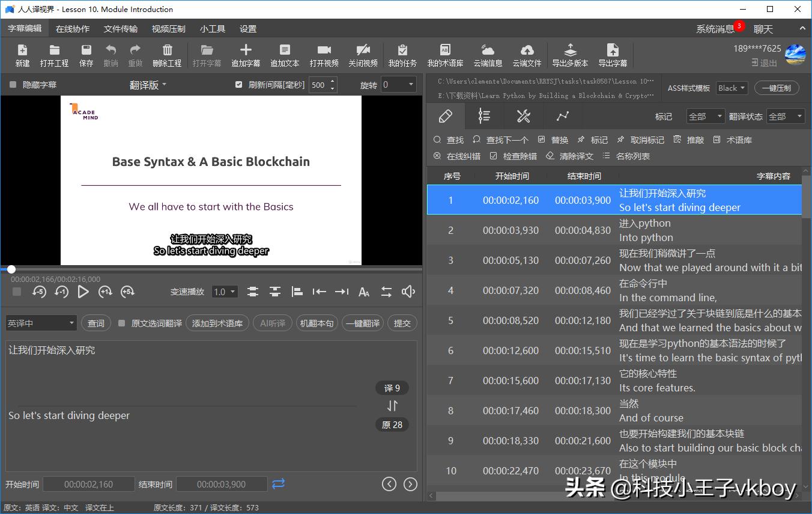Uncheck the 刷新间隔 refresh interval checkbox
The width and height of the screenshot is (812, 514).
click(239, 85)
